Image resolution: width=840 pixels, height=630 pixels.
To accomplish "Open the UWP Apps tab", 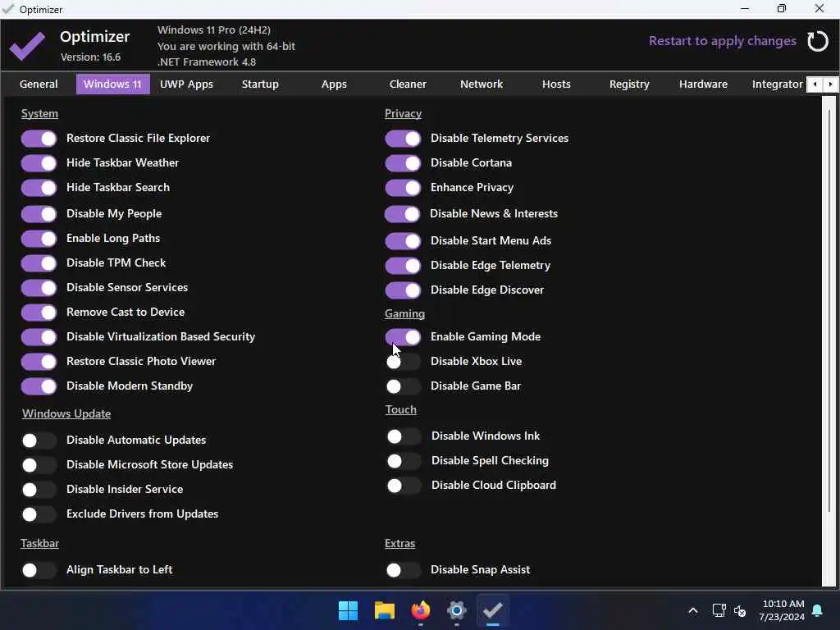I will click(186, 84).
